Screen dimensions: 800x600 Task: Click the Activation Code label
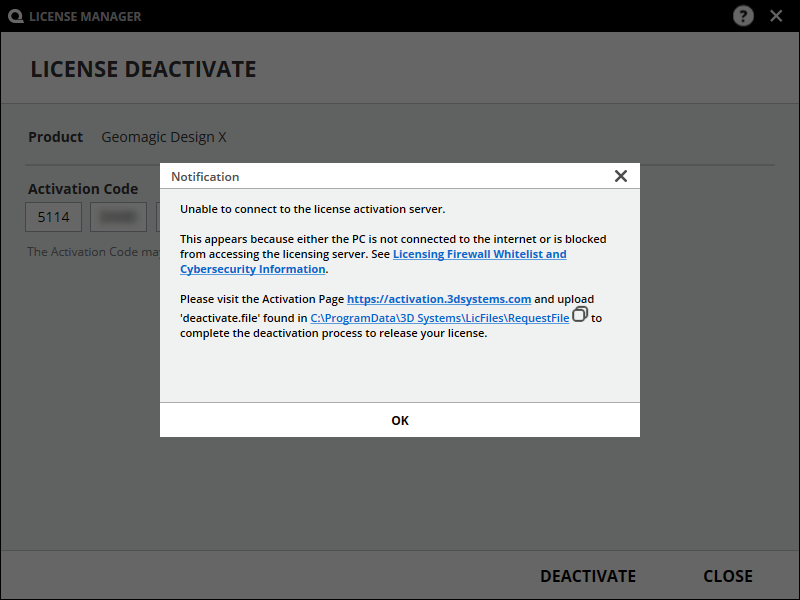pos(83,188)
